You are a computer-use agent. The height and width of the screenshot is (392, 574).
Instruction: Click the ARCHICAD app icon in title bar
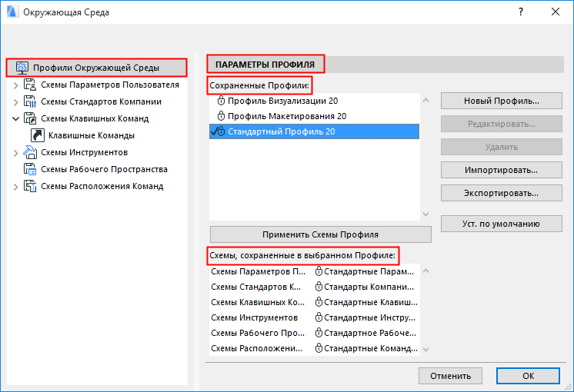tap(12, 12)
